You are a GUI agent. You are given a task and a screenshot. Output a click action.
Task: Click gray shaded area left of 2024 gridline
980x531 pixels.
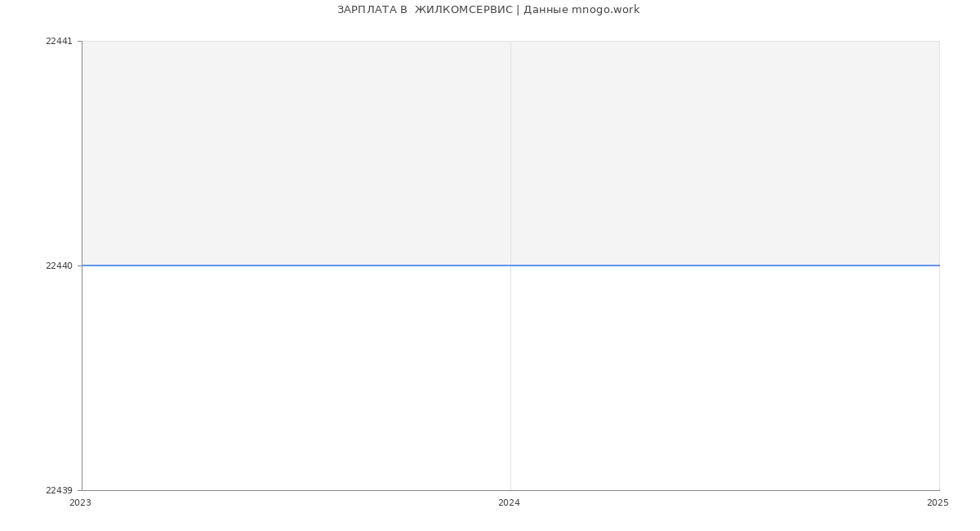[296, 153]
